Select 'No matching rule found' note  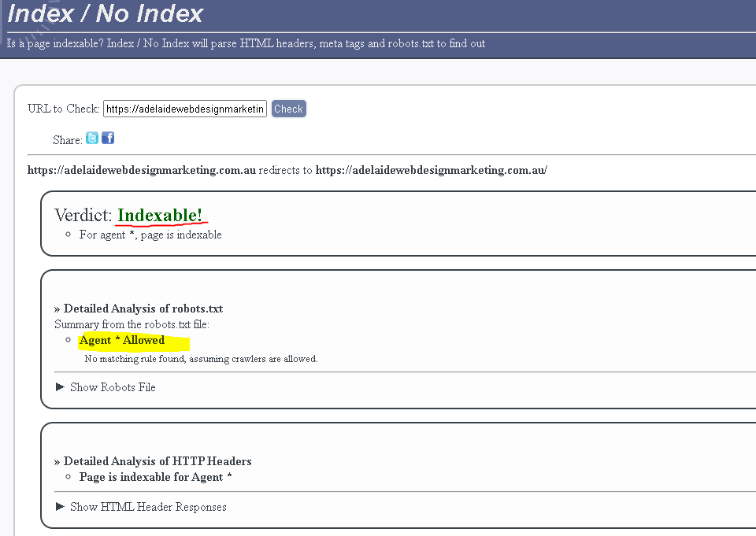point(201,359)
